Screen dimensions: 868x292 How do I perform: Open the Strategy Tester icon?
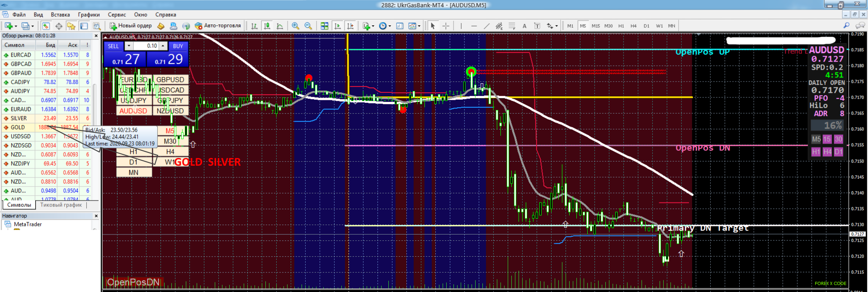pyautogui.click(x=96, y=26)
